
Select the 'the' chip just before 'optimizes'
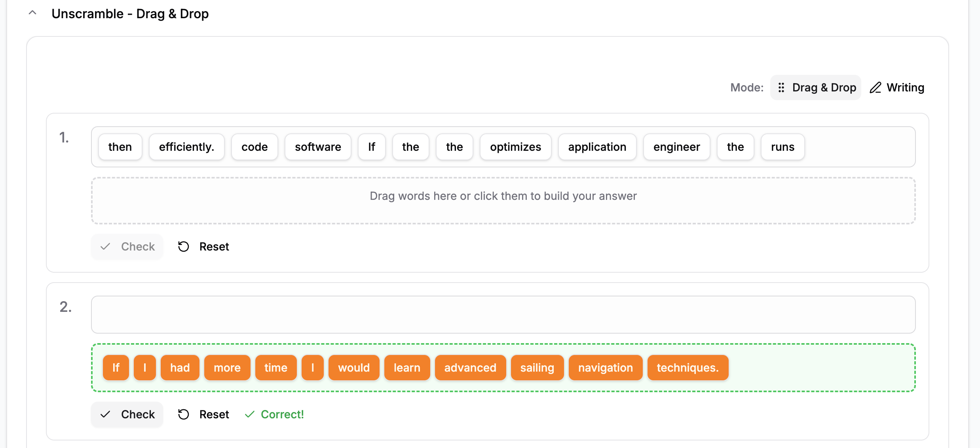454,147
